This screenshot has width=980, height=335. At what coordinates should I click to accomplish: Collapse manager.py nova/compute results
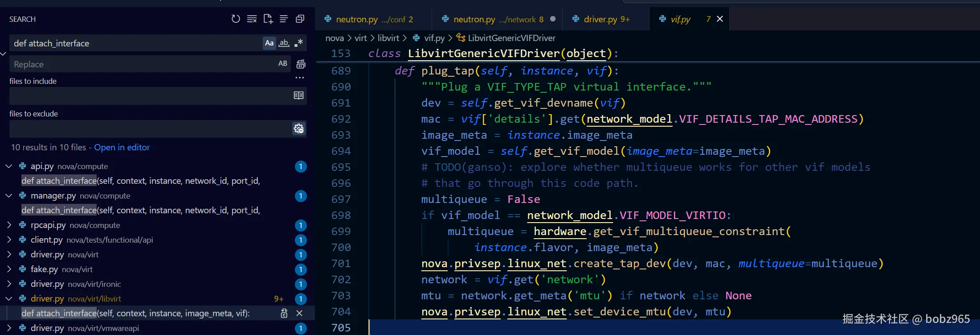tap(8, 195)
